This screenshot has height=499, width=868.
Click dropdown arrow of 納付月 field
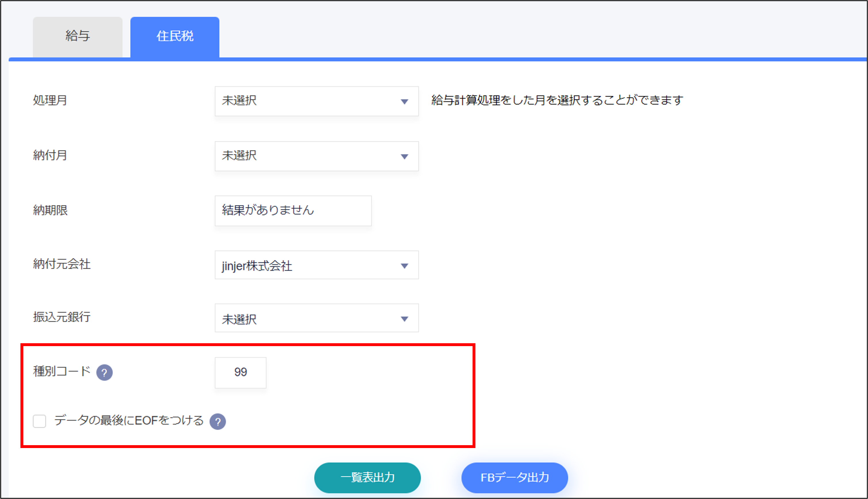coord(405,157)
